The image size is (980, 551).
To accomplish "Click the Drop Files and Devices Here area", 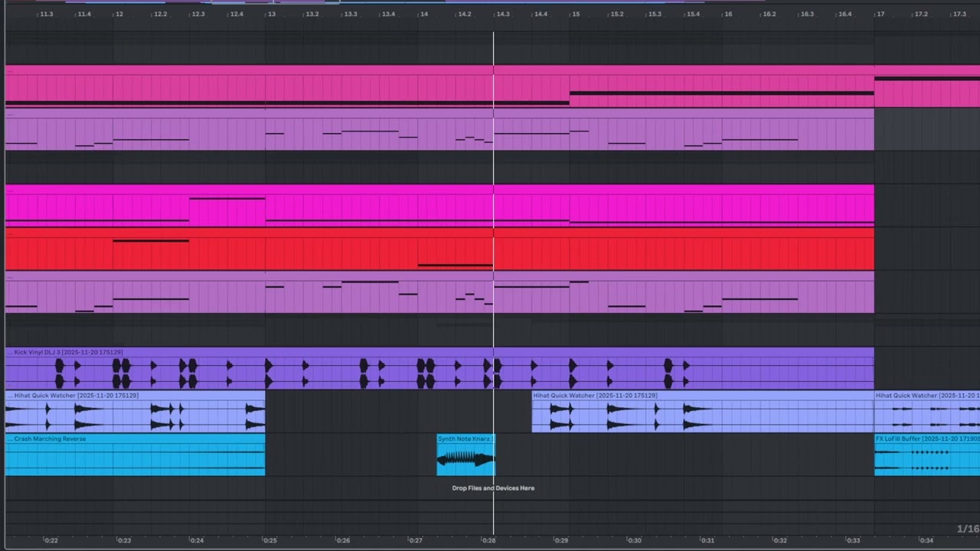I will pyautogui.click(x=493, y=488).
